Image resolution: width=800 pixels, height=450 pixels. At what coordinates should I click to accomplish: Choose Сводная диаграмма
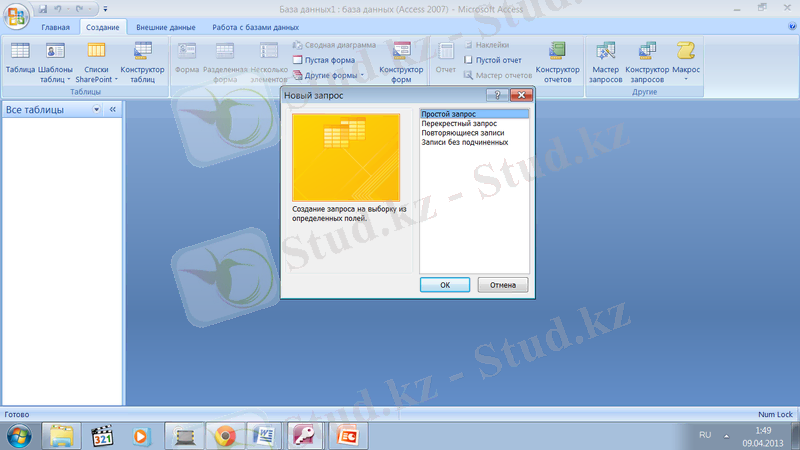pyautogui.click(x=334, y=45)
